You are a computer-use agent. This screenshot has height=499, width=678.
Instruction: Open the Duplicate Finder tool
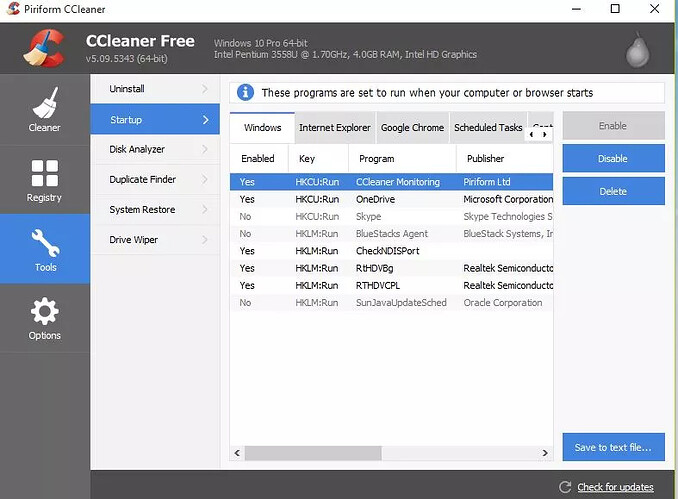pos(143,179)
